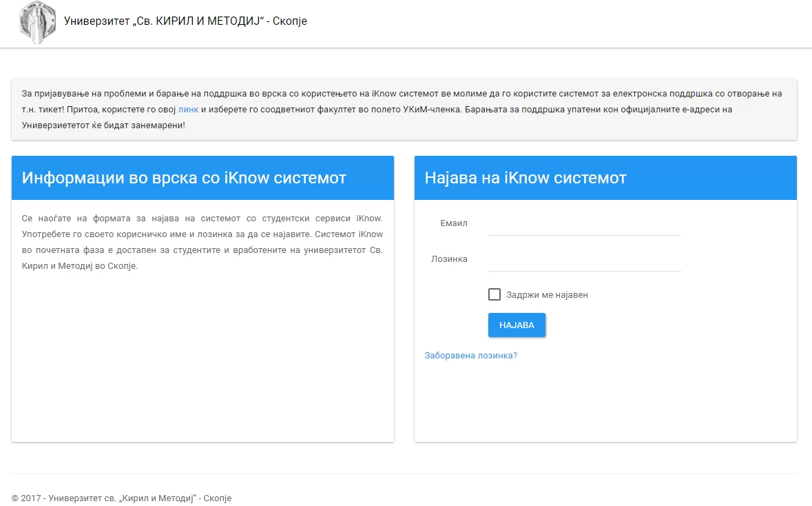This screenshot has height=506, width=812.
Task: Focus the Лозинка password field
Action: pos(584,261)
